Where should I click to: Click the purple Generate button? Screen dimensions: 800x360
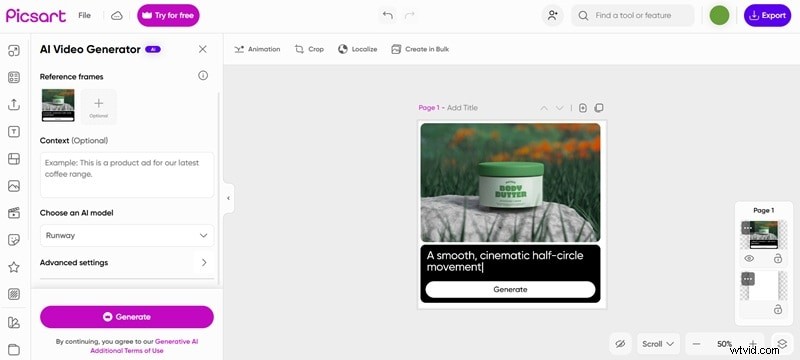point(127,317)
